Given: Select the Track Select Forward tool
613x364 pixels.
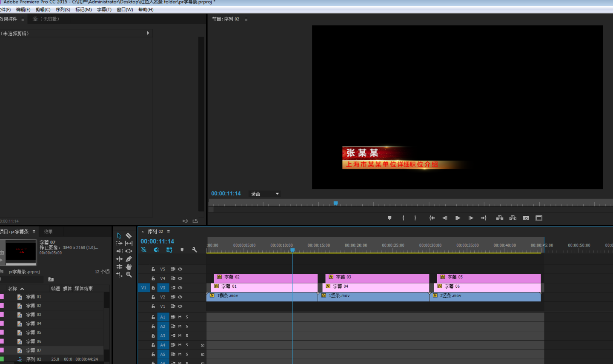Looking at the screenshot, I should pos(119,243).
